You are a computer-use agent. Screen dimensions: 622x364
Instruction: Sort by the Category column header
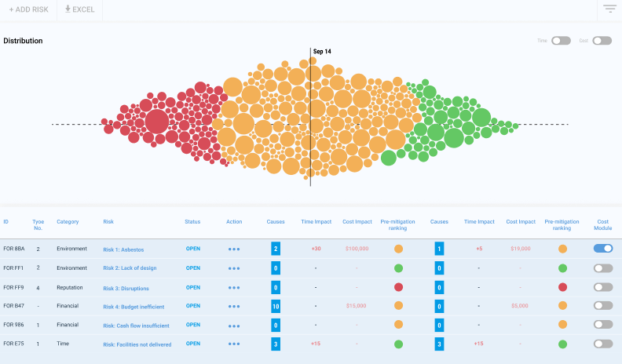coord(68,222)
